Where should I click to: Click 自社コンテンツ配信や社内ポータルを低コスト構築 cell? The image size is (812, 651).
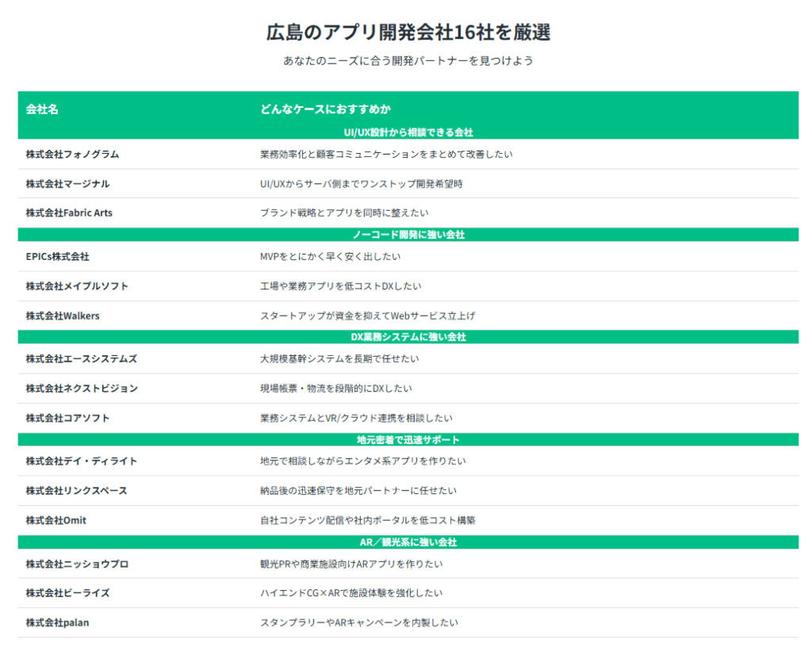click(368, 520)
